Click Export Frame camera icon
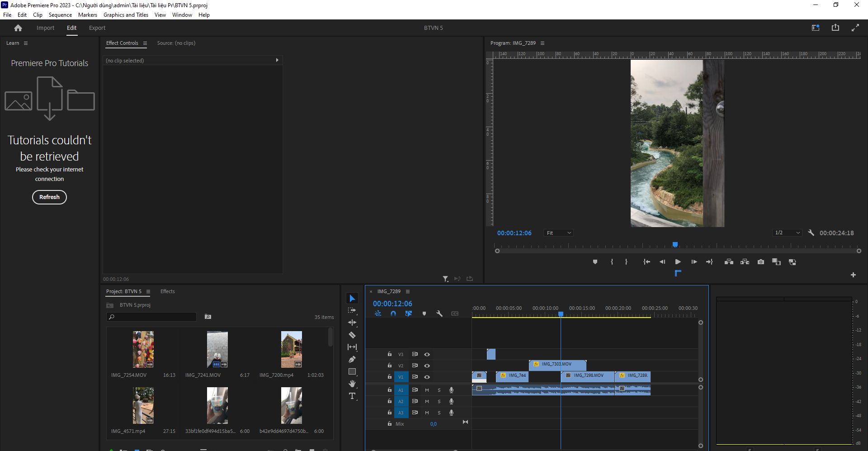The height and width of the screenshot is (451, 868). pyautogui.click(x=761, y=262)
